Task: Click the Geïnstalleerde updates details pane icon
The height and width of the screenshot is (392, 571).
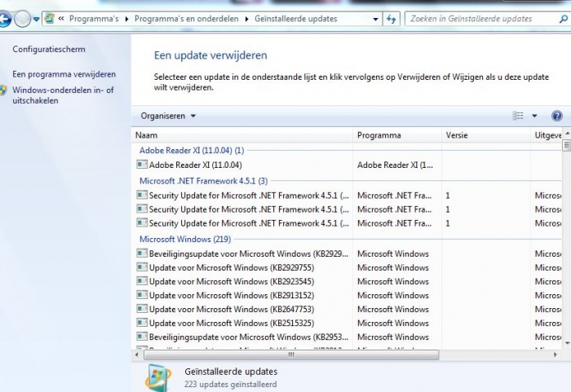Action: [158, 378]
